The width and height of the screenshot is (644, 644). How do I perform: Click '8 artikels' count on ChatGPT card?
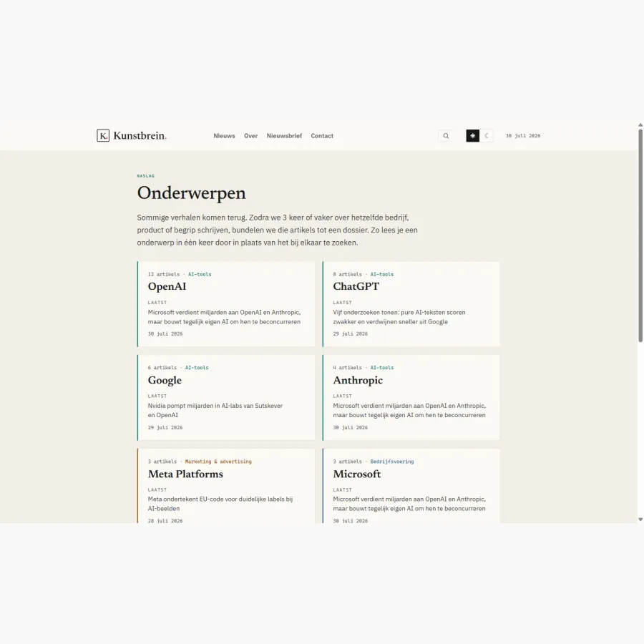[x=348, y=274]
